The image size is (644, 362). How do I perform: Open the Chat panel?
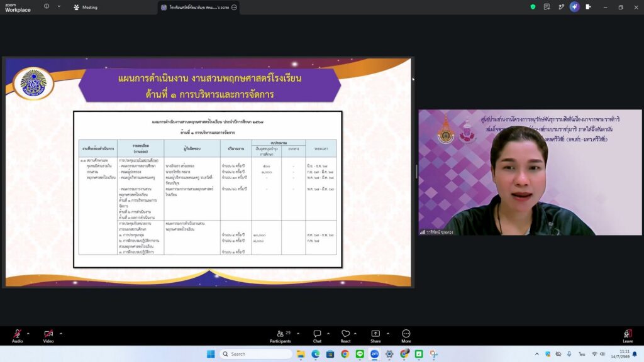click(x=317, y=336)
